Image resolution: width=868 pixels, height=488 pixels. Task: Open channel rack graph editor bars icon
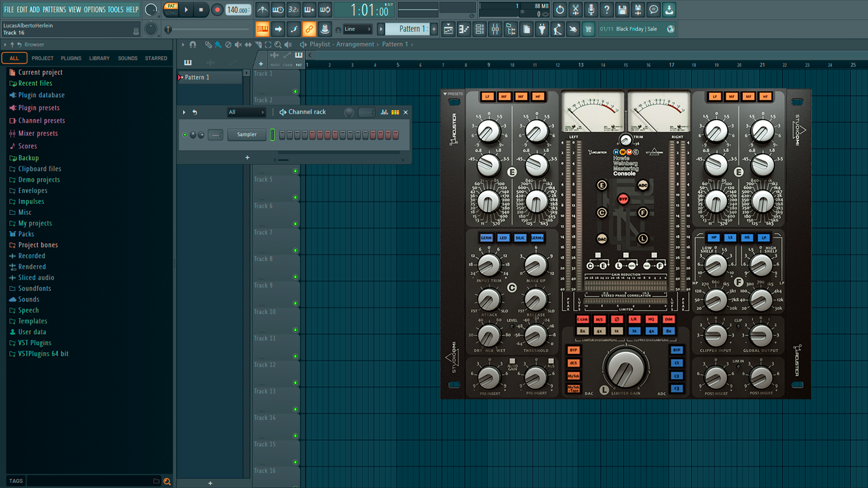384,112
